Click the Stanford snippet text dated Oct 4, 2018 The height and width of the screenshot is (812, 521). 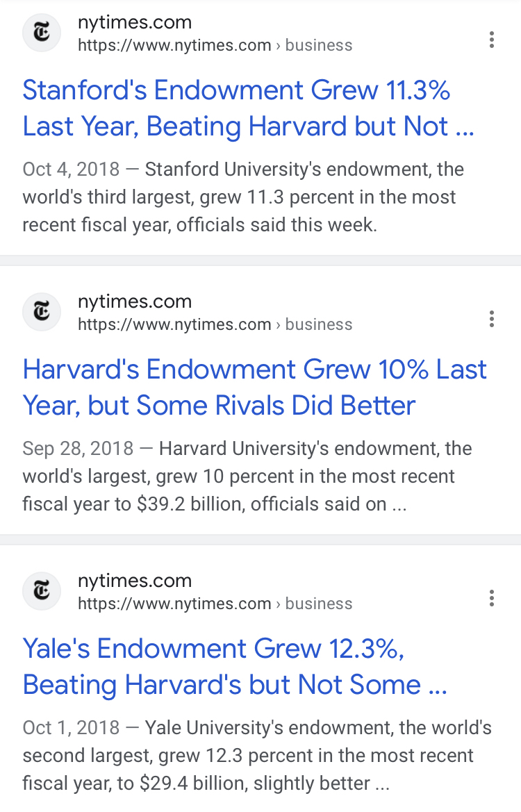[x=243, y=197]
